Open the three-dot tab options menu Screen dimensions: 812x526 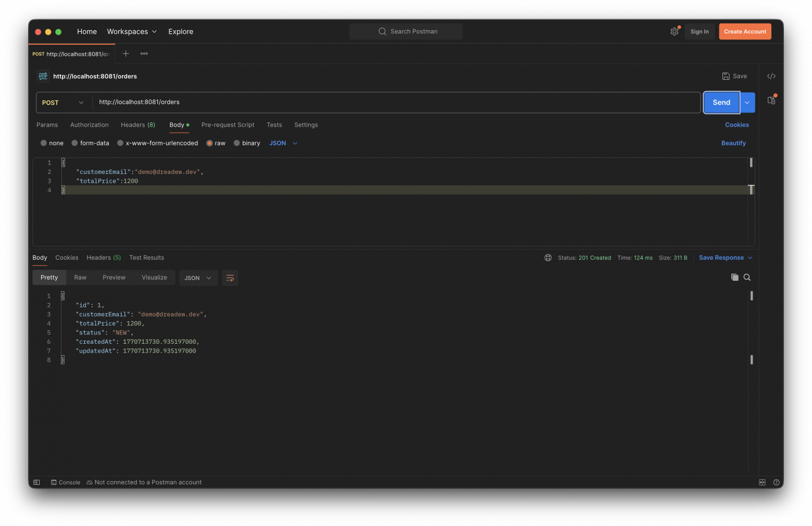coord(144,54)
